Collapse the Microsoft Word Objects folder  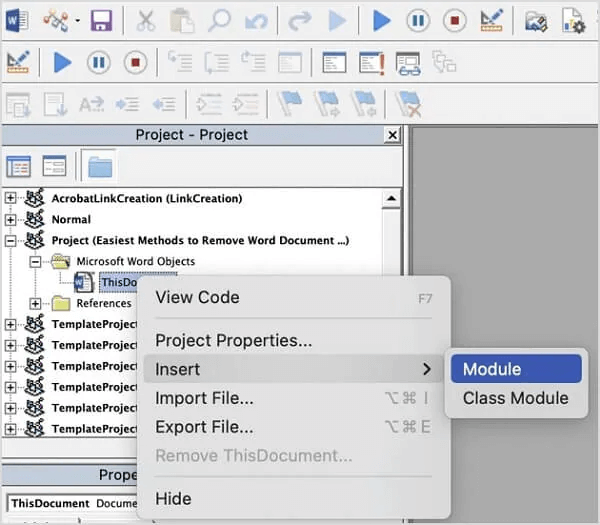36,261
